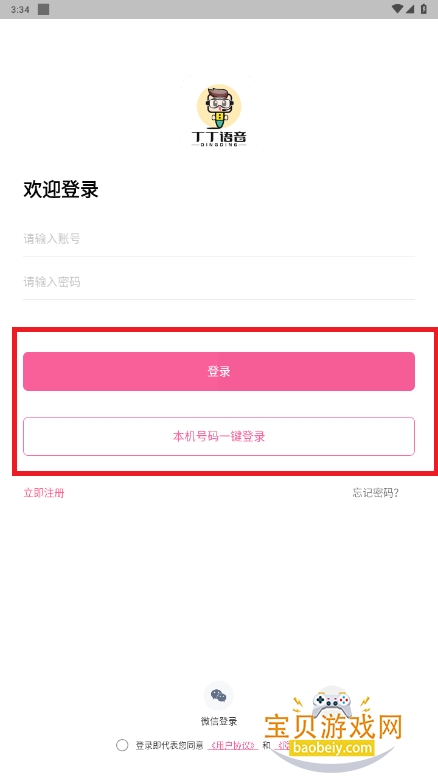Image resolution: width=438 pixels, height=778 pixels.
Task: Open the 《用户协议》 link
Action: [233, 745]
